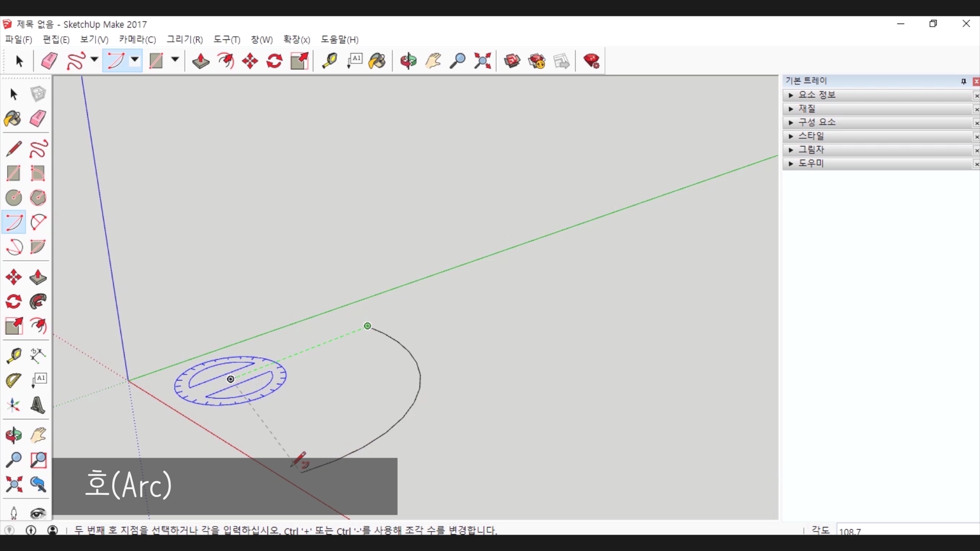The width and height of the screenshot is (980, 551).
Task: Activate the Look Around eye tool
Action: (x=38, y=513)
